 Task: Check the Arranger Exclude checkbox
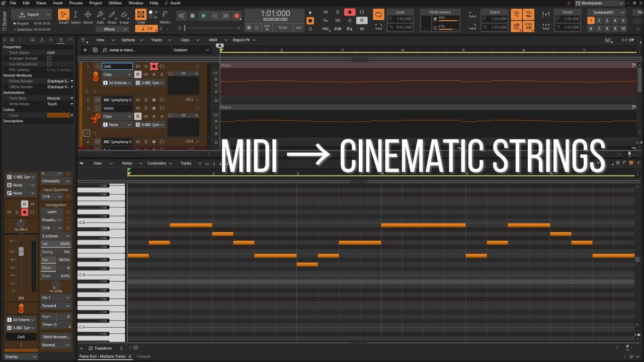[x=49, y=58]
